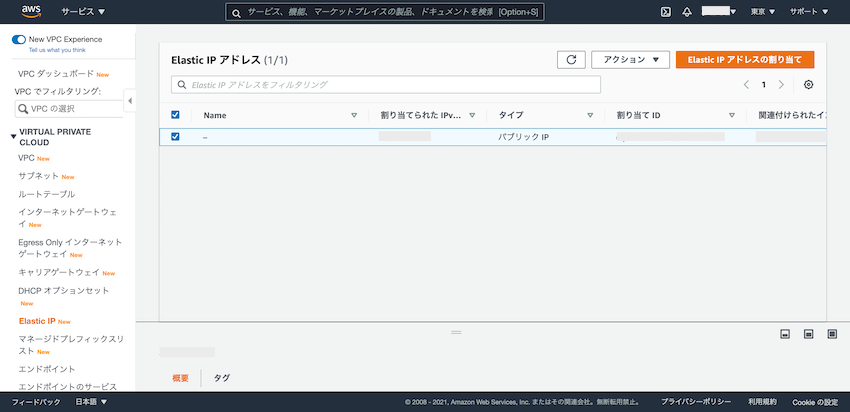Open the CloudShell terminal icon
The width and height of the screenshot is (850, 412).
(666, 12)
